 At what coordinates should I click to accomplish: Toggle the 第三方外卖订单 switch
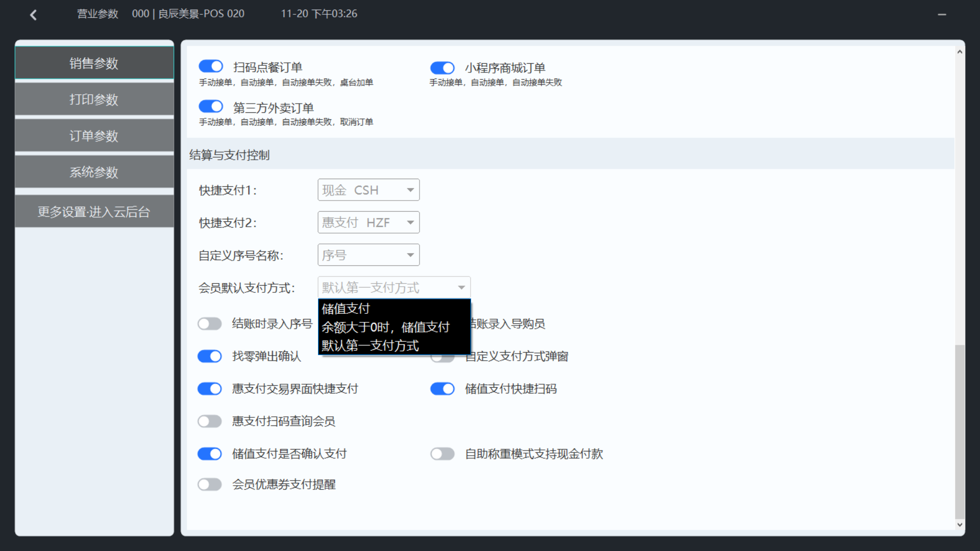click(x=211, y=107)
